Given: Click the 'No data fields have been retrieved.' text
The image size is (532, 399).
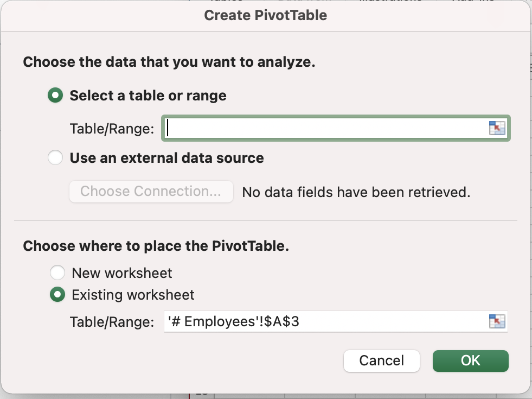Looking at the screenshot, I should click(x=356, y=192).
